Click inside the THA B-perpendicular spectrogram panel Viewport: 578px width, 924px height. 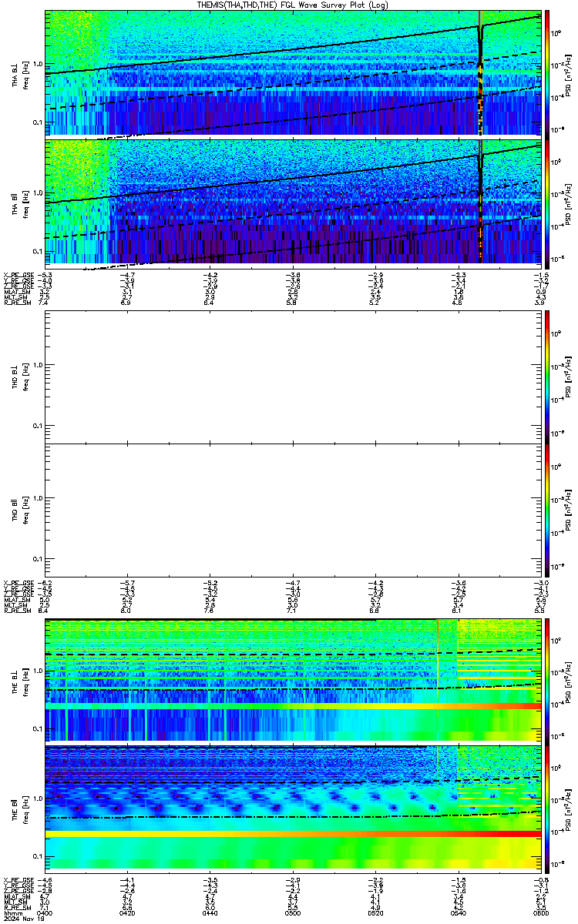pyautogui.click(x=293, y=73)
